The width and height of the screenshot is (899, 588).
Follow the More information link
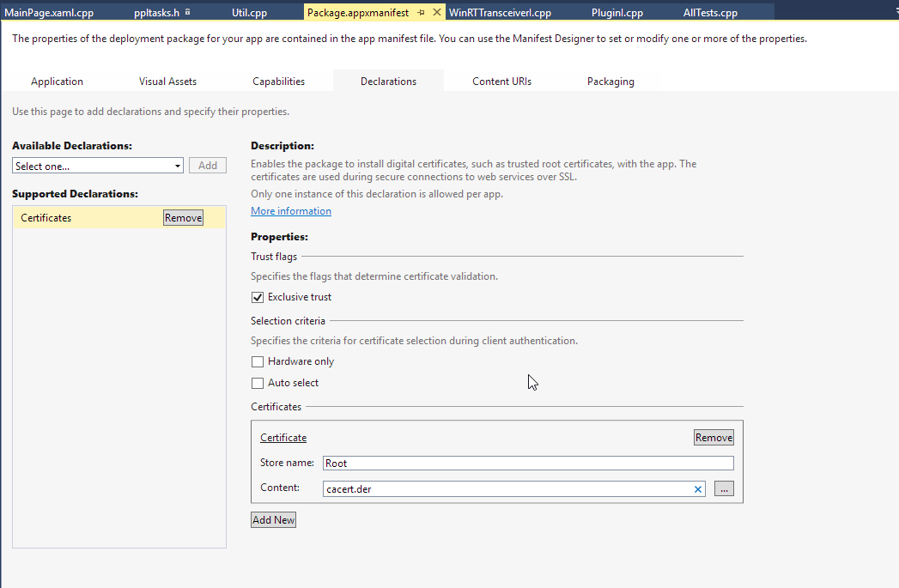pyautogui.click(x=290, y=211)
